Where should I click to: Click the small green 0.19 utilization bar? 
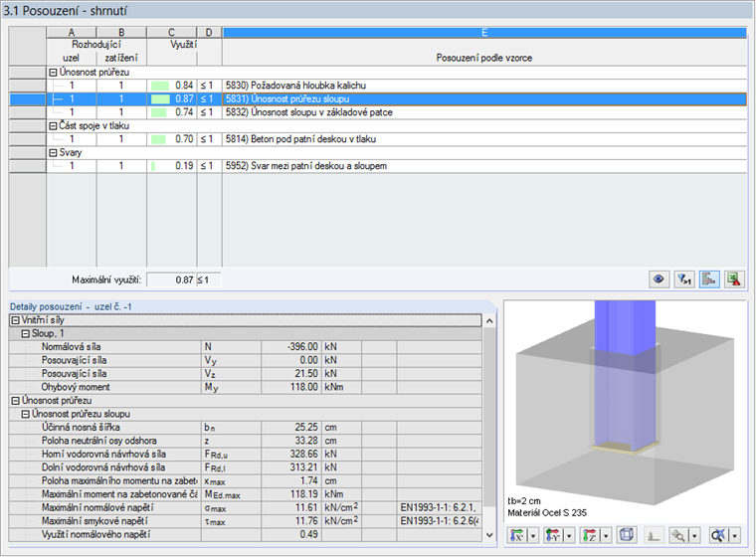point(153,166)
